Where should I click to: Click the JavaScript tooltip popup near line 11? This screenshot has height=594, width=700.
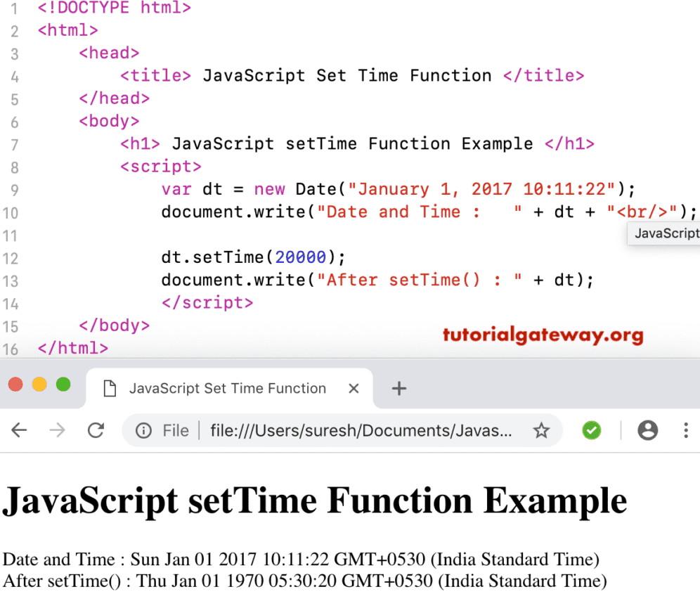pyautogui.click(x=663, y=233)
